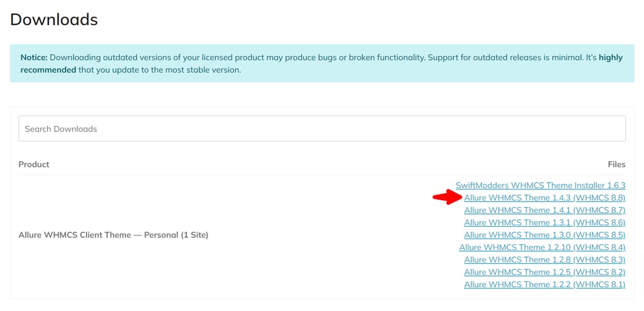Open Allure WHMCS Theme 1.4.3 link
644x311 pixels.
(x=545, y=198)
